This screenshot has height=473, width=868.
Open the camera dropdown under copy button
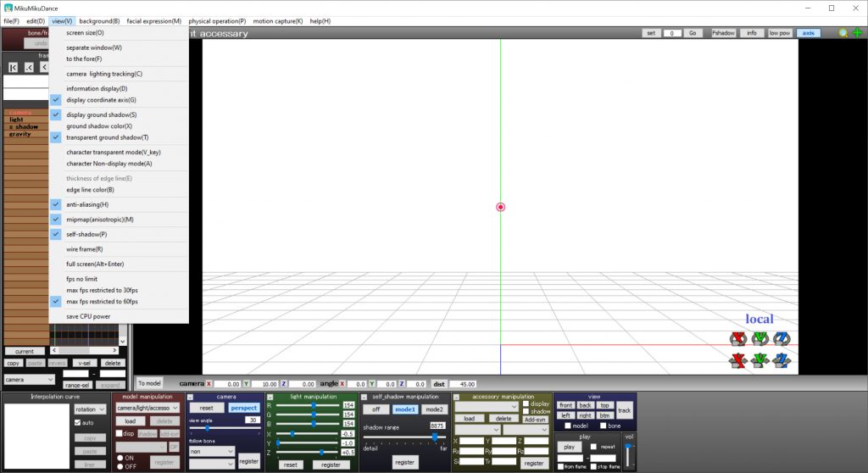point(29,380)
